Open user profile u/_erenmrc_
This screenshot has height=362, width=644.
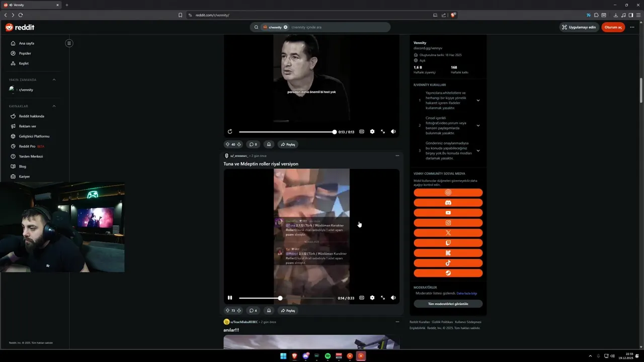(239, 156)
